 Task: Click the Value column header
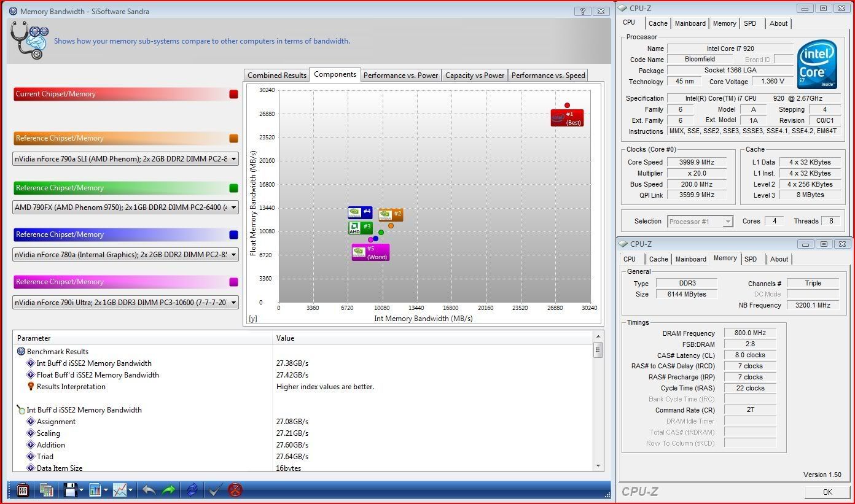pos(432,338)
